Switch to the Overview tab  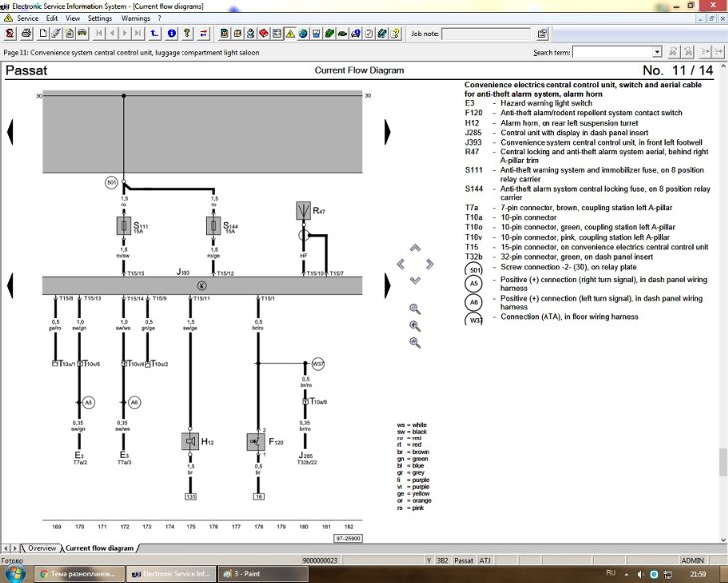click(x=41, y=548)
